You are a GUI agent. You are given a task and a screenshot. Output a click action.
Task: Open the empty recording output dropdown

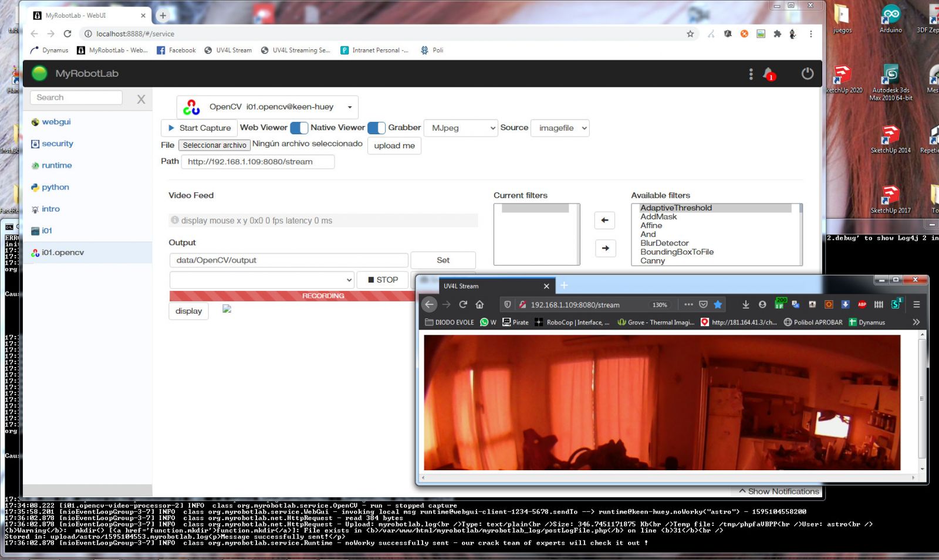click(x=262, y=280)
